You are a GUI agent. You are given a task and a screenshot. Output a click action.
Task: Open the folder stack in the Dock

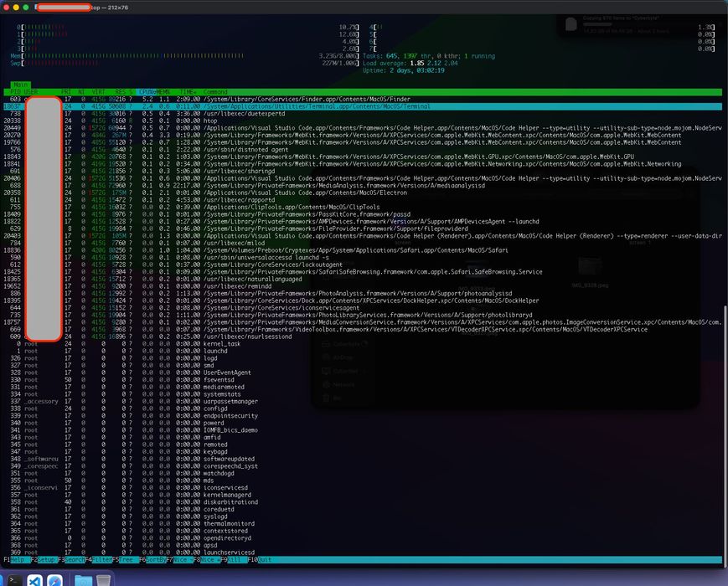tap(84, 580)
